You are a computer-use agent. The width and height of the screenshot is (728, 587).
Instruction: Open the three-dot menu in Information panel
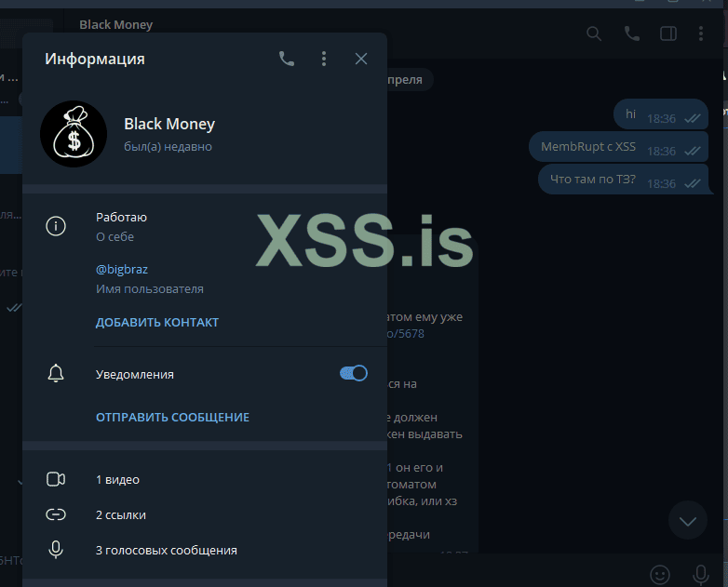(x=324, y=59)
